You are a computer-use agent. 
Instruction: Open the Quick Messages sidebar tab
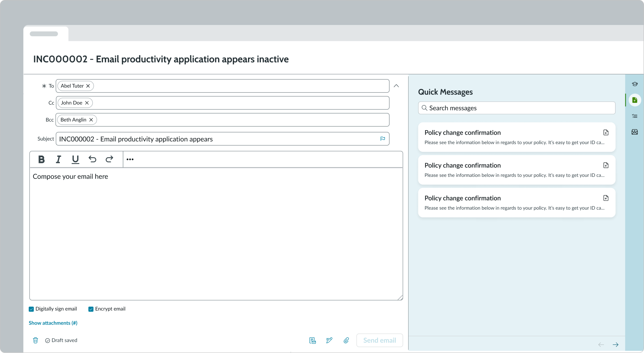[635, 100]
